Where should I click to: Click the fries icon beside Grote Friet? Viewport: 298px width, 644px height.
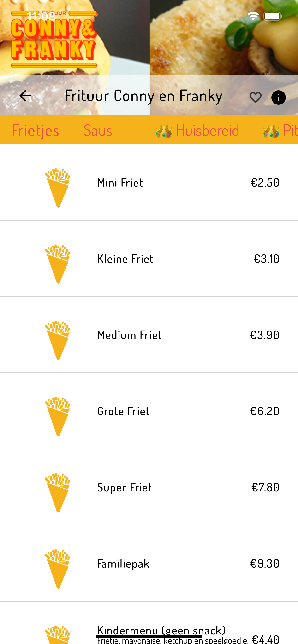57,416
